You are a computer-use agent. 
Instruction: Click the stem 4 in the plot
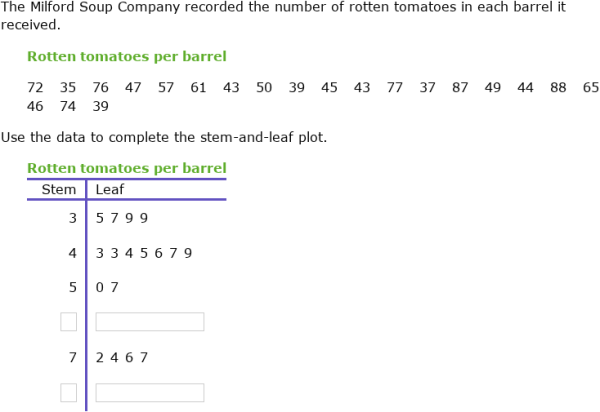[73, 253]
